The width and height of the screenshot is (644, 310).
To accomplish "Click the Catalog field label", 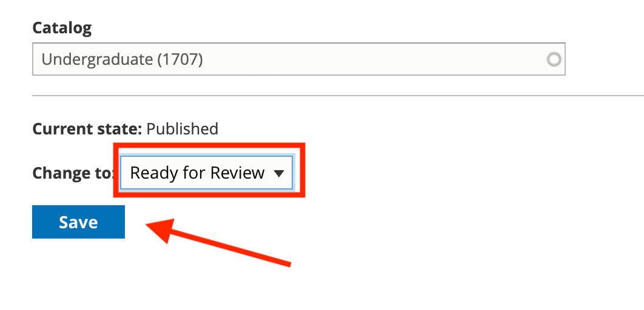I will coord(62,28).
